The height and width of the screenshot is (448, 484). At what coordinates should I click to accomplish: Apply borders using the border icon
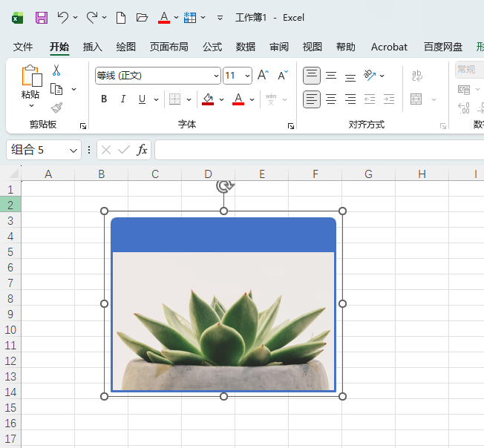tap(174, 99)
